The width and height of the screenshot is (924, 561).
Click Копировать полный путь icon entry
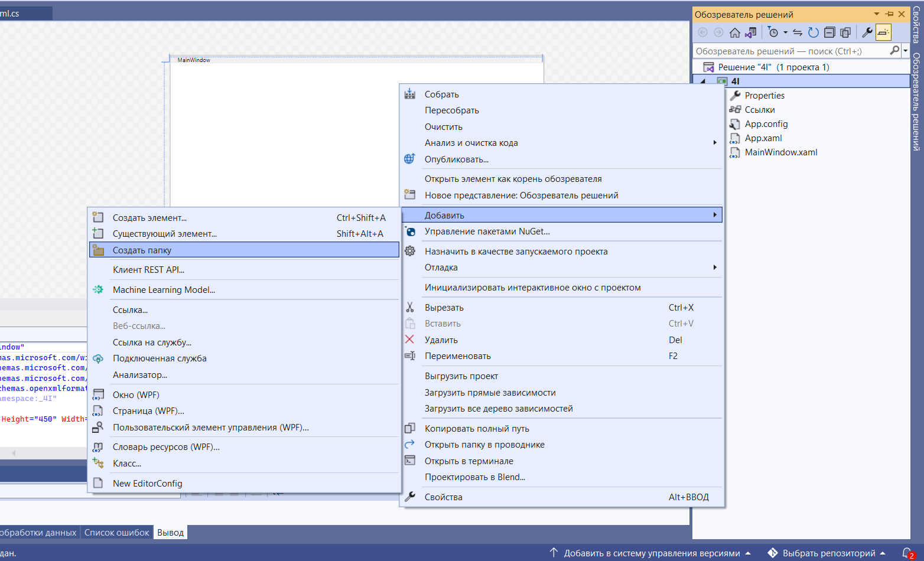coord(409,428)
